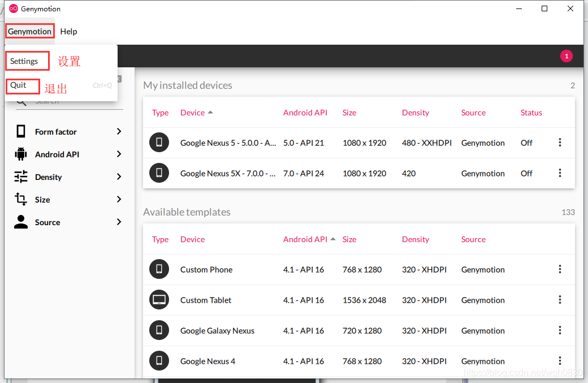
Task: Click the 5.0 - API 21 cell
Action: 304,143
